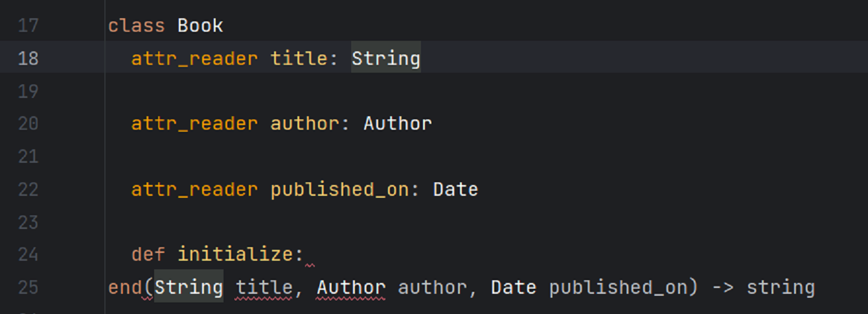Click line number 22 in the gutter
Viewport: 868px width, 314px height.
pos(28,189)
